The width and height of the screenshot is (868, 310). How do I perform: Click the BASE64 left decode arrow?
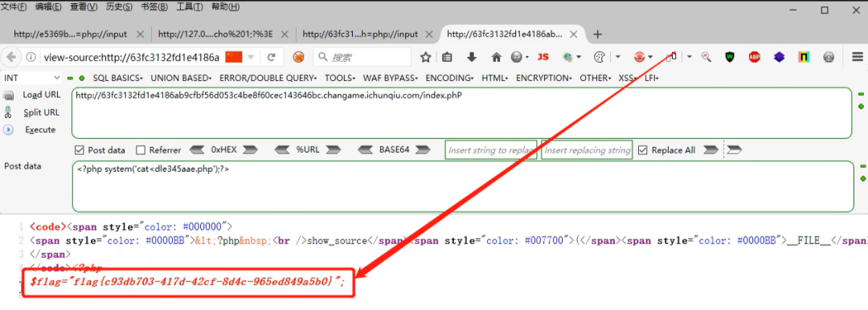point(366,150)
